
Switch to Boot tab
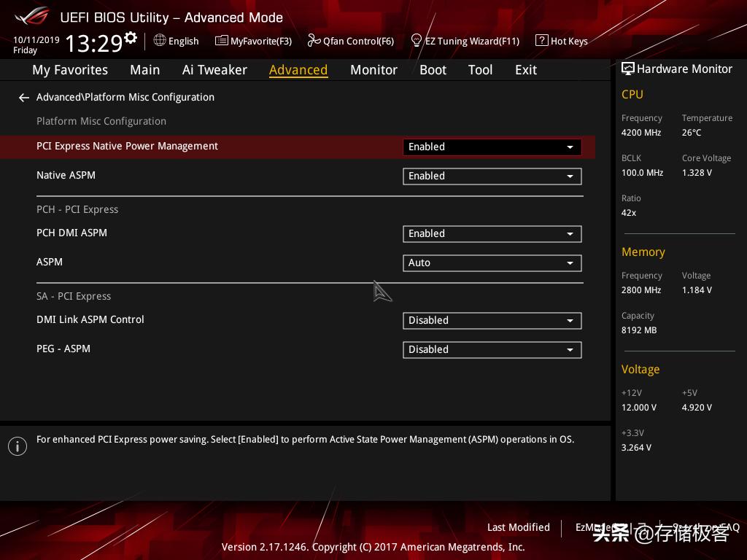coord(433,70)
